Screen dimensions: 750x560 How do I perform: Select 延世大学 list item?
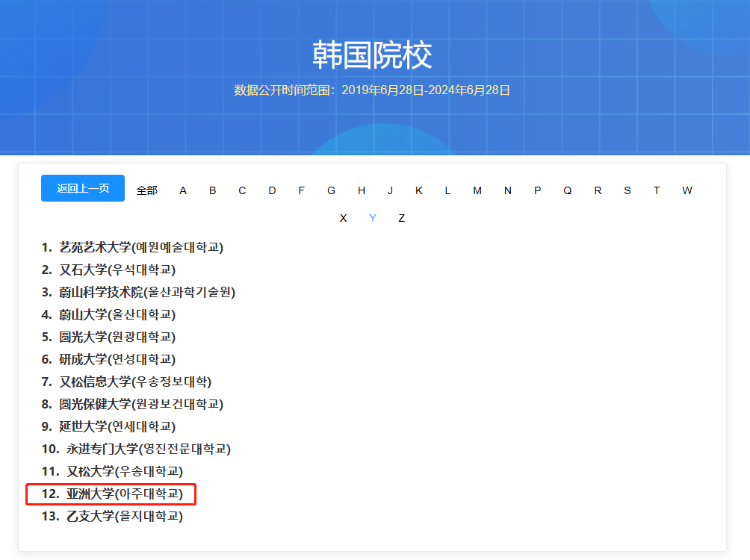point(117,426)
